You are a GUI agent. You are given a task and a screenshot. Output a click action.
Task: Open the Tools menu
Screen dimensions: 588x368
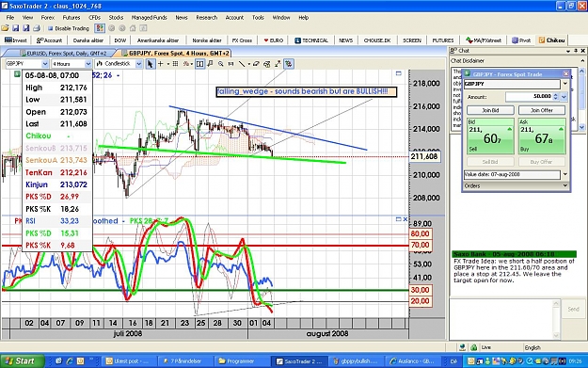click(258, 17)
